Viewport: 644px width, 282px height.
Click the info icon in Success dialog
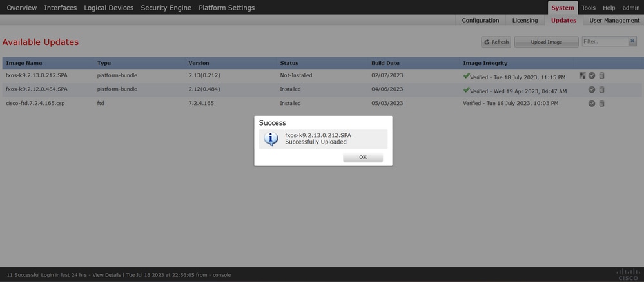271,138
